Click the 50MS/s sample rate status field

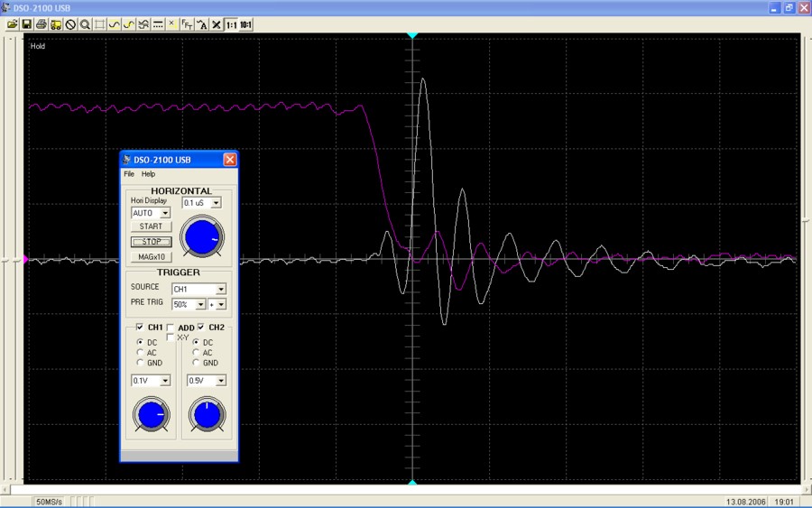50,502
